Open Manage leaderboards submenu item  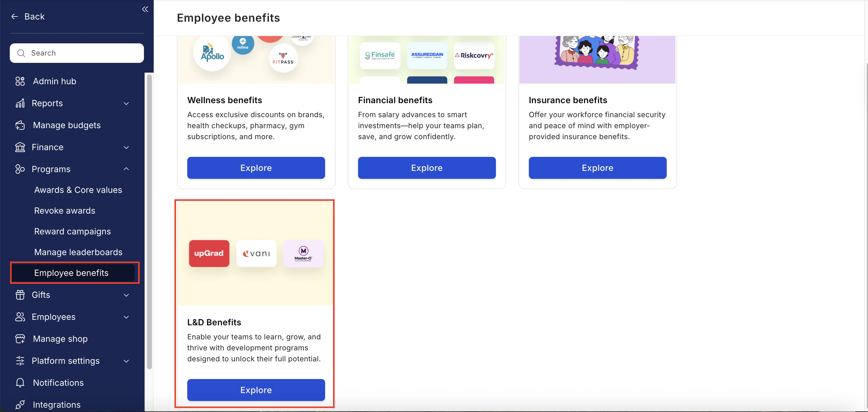[x=78, y=252]
